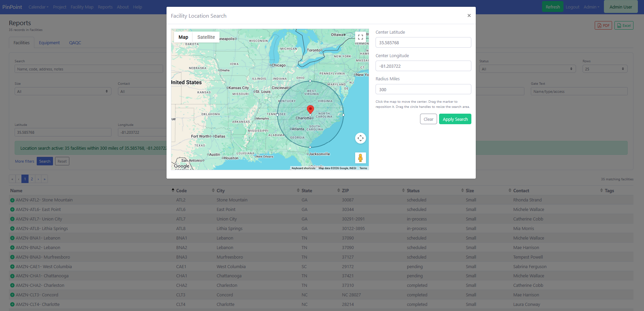Sort table by ZIP column

pos(345,191)
